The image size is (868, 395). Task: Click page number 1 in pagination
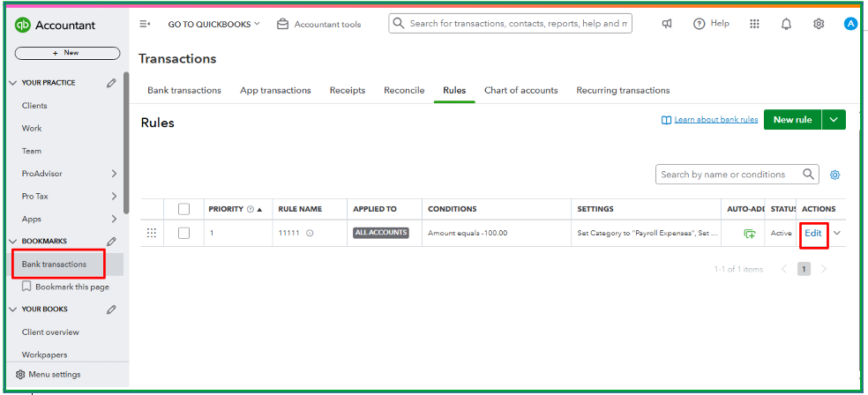tap(804, 270)
